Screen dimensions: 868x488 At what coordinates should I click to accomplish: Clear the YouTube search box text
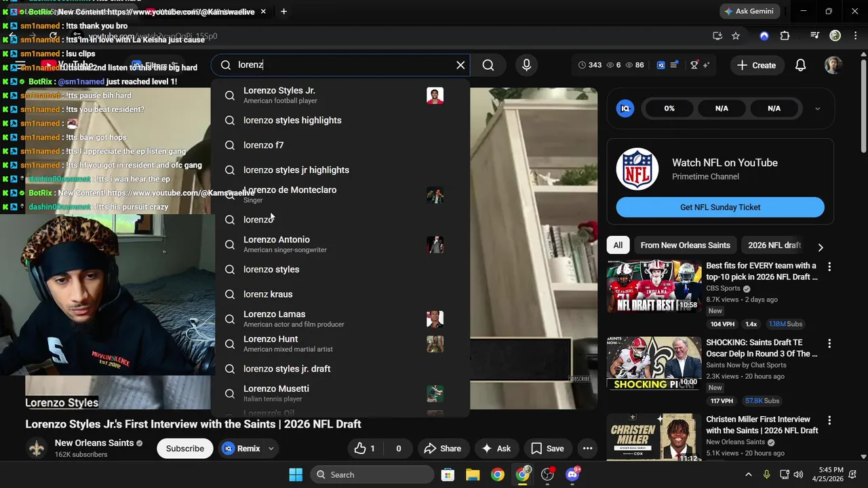(460, 65)
